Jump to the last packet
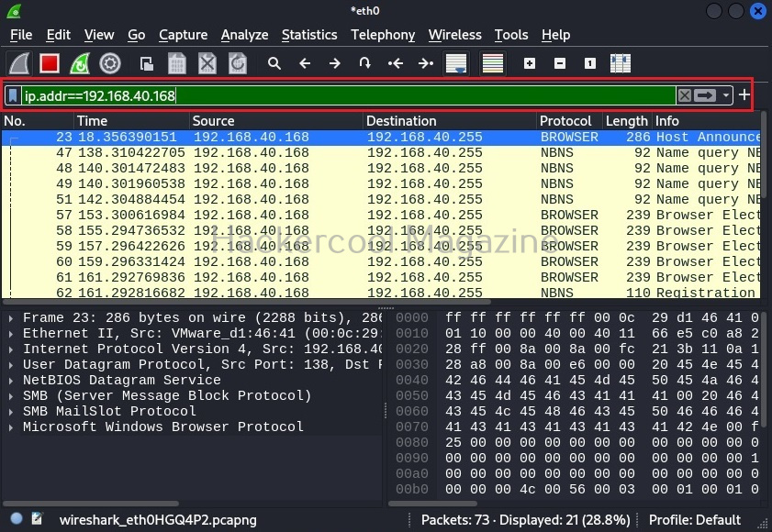The image size is (772, 532). (425, 63)
